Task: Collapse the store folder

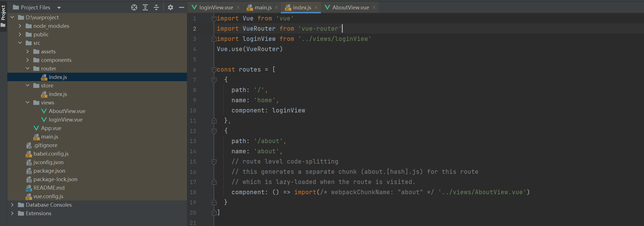Action: [x=28, y=85]
